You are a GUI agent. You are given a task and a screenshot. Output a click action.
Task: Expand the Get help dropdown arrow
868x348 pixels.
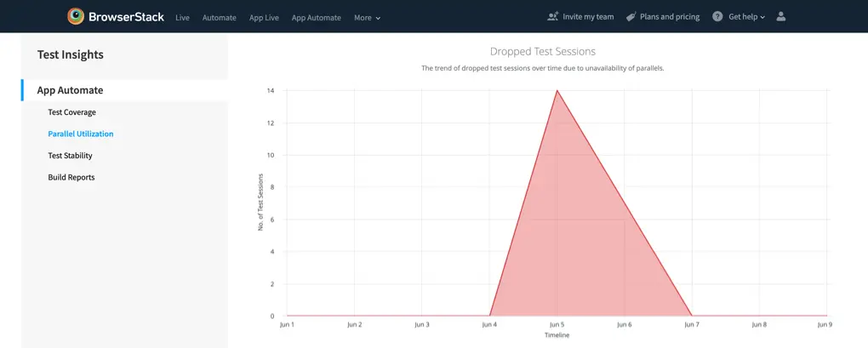point(762,17)
